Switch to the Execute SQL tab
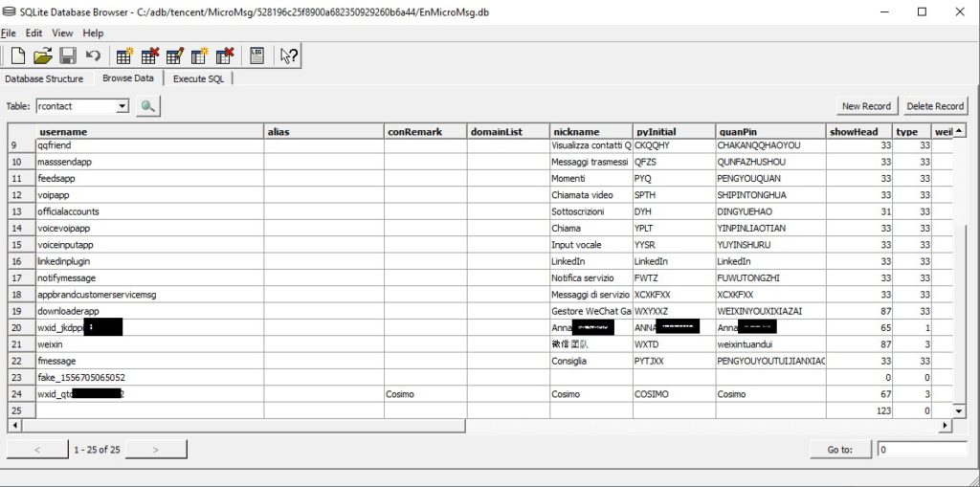This screenshot has width=980, height=487. click(x=198, y=78)
